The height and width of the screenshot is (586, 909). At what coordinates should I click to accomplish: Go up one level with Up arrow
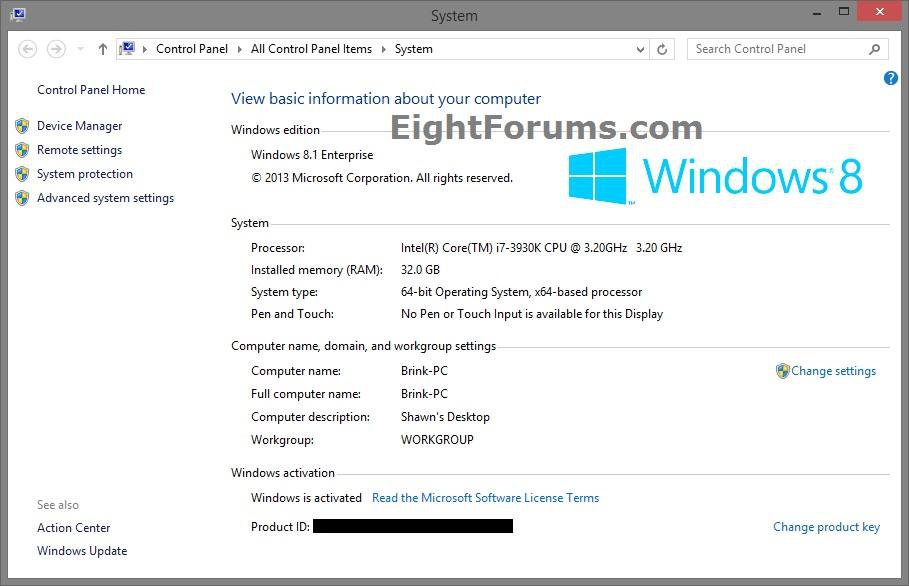[x=103, y=49]
